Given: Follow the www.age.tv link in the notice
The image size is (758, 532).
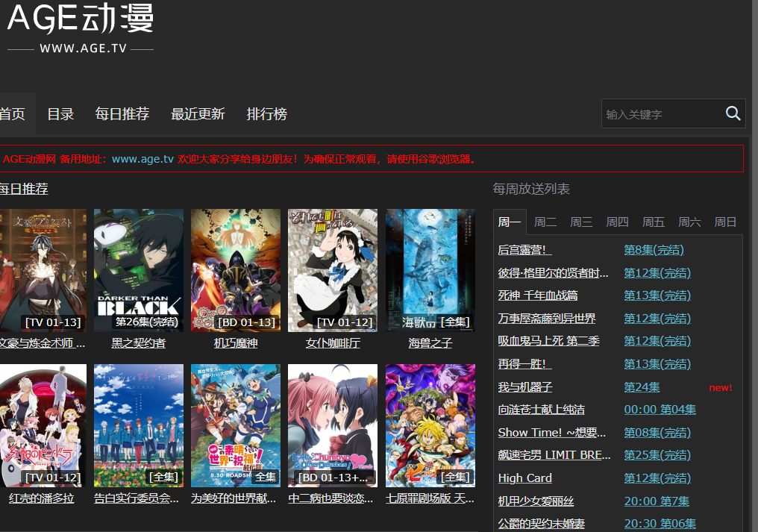Looking at the screenshot, I should pyautogui.click(x=142, y=159).
